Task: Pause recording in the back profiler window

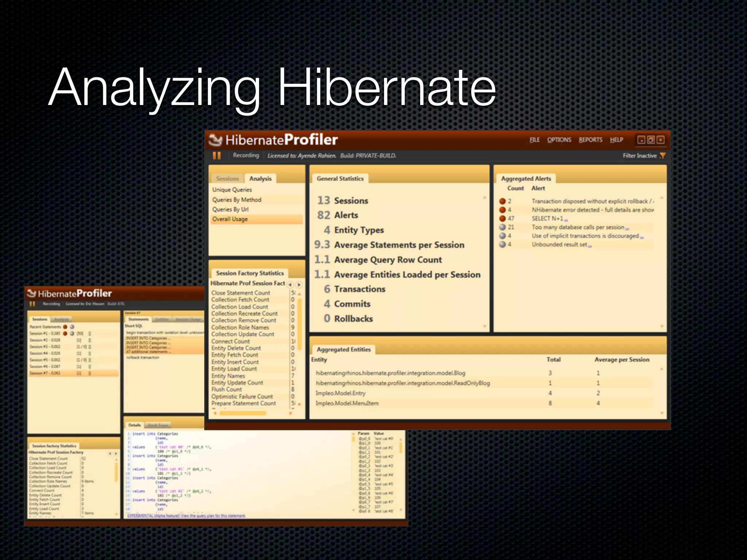Action: 32,304
